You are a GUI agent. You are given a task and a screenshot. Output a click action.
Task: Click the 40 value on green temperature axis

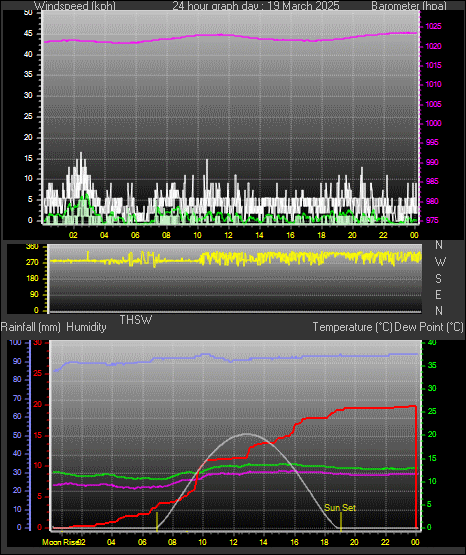pyautogui.click(x=432, y=342)
